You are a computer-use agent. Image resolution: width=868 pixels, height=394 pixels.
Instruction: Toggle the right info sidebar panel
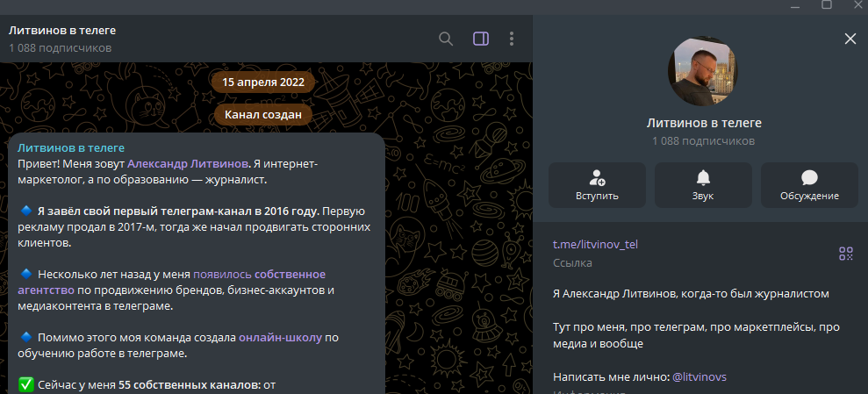pyautogui.click(x=480, y=39)
